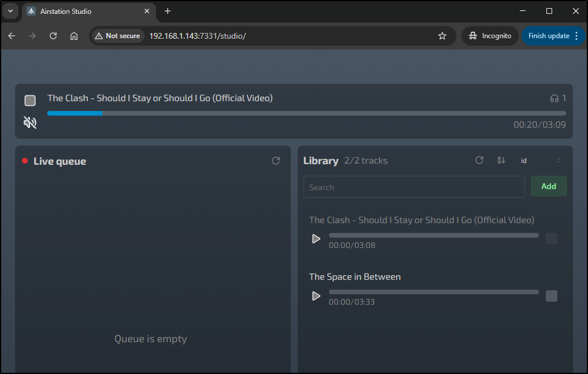Click the green Add button
This screenshot has height=374, width=588.
tap(549, 186)
